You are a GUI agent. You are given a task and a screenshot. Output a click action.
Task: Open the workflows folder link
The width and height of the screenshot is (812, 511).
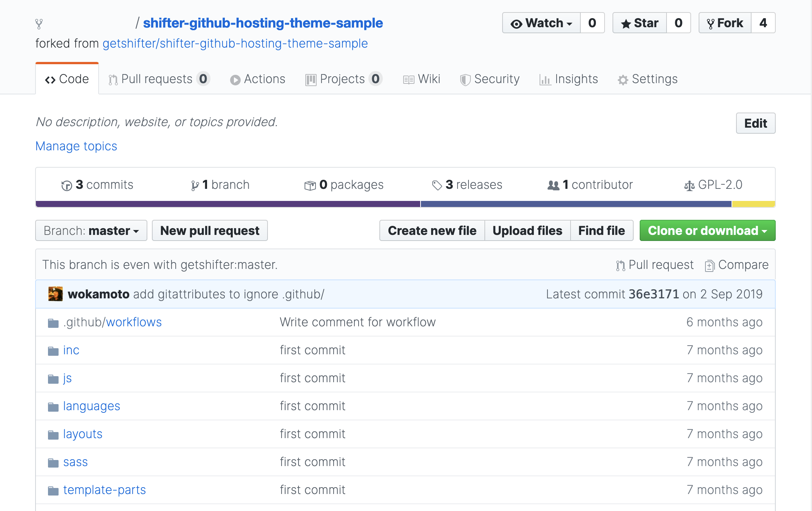(134, 322)
